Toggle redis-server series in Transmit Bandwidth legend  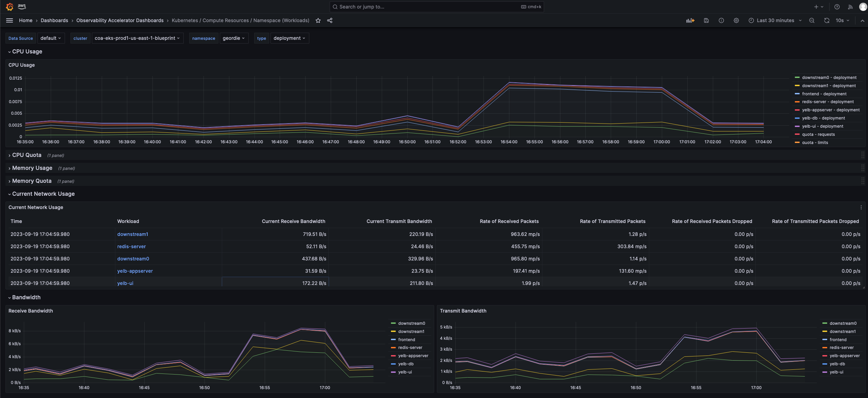(841, 348)
